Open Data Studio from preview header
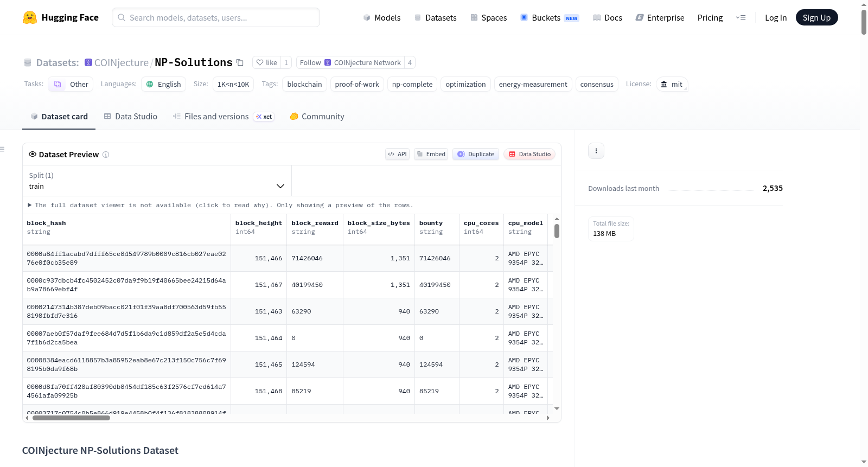 529,154
